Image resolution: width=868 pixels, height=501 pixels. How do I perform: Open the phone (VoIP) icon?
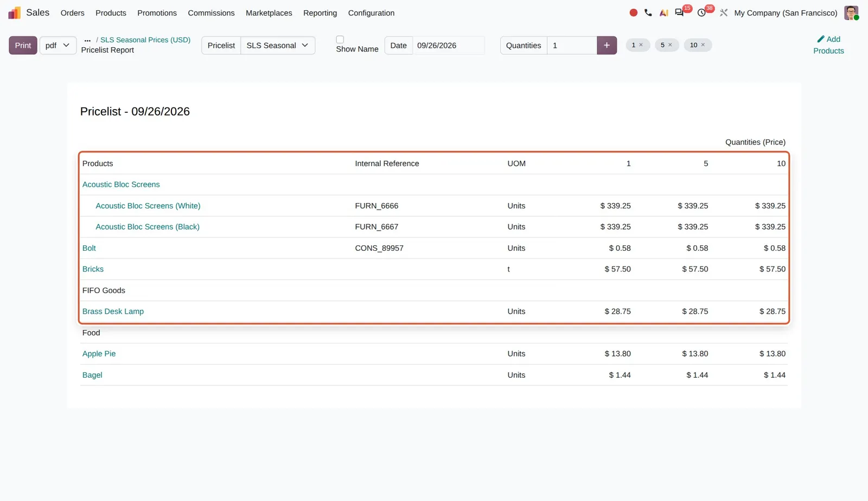[x=648, y=12]
